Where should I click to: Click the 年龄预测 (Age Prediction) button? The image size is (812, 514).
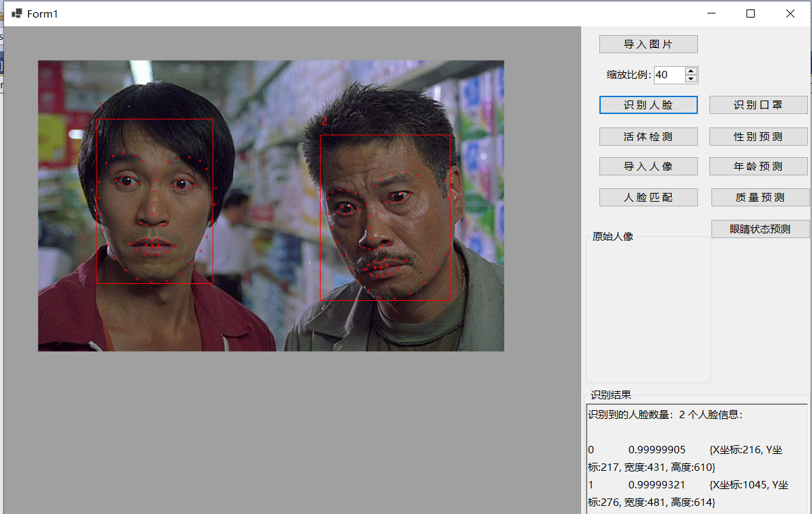tap(759, 166)
